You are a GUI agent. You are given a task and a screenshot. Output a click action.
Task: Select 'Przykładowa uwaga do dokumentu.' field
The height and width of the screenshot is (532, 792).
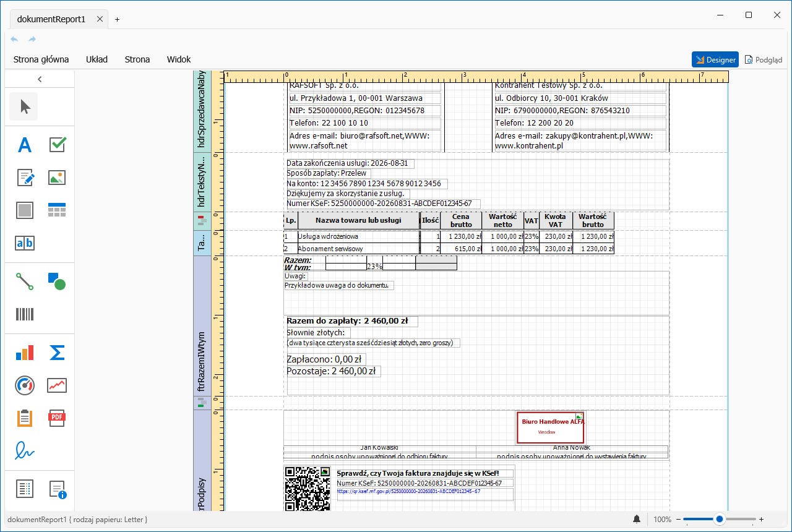tap(339, 286)
